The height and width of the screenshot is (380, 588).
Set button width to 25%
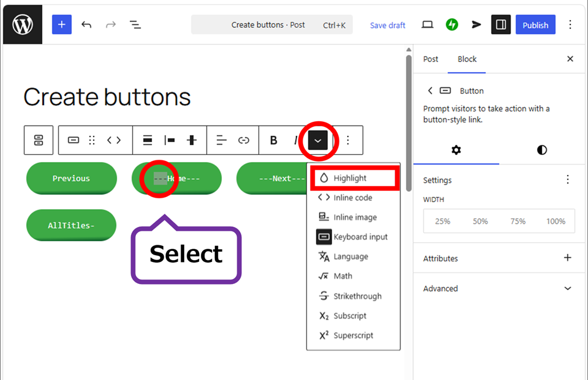[x=442, y=221]
